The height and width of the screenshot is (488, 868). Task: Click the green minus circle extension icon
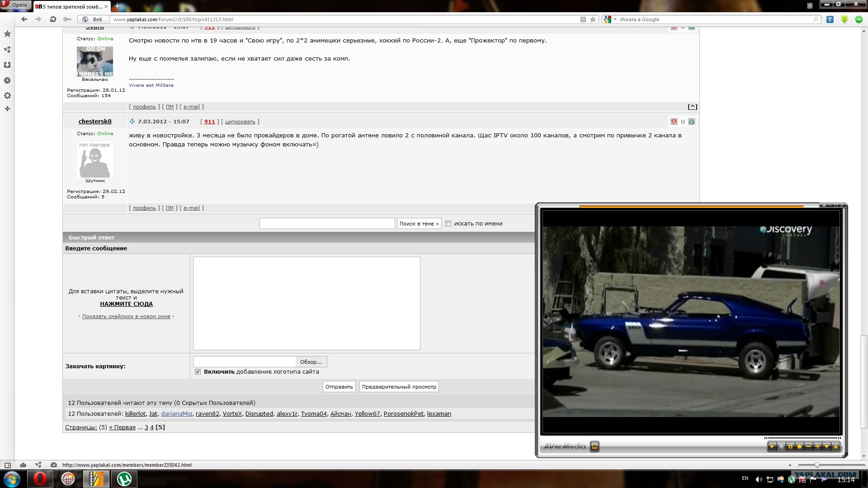(x=859, y=19)
